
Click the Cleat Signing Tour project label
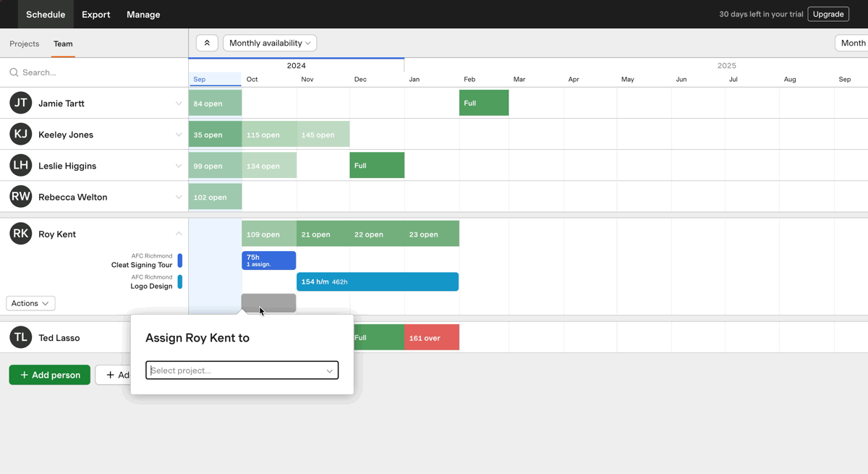142,265
